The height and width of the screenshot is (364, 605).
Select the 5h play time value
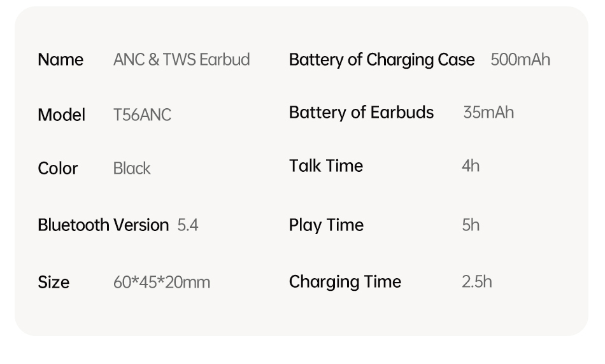471,225
